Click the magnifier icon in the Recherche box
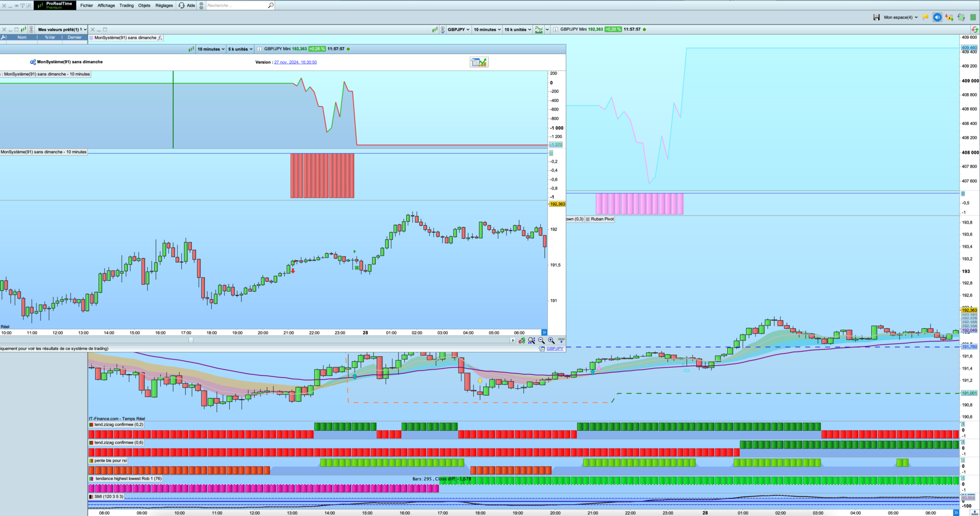 [x=271, y=5]
